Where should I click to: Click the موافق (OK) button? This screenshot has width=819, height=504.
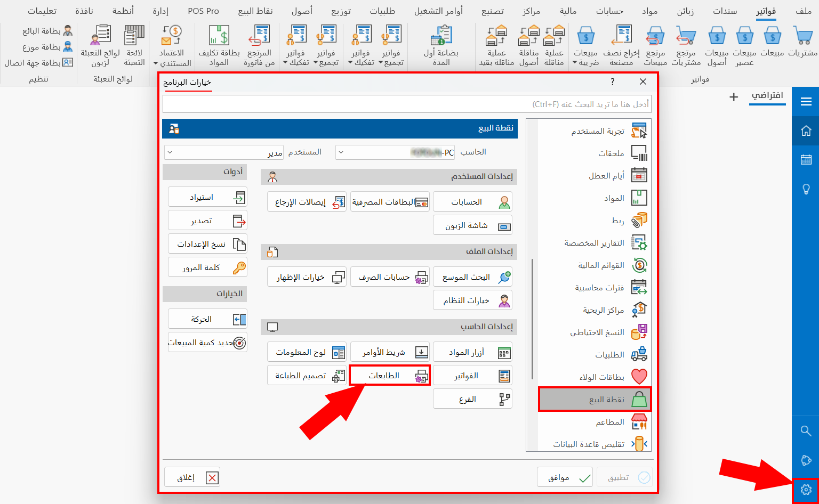tap(565, 477)
